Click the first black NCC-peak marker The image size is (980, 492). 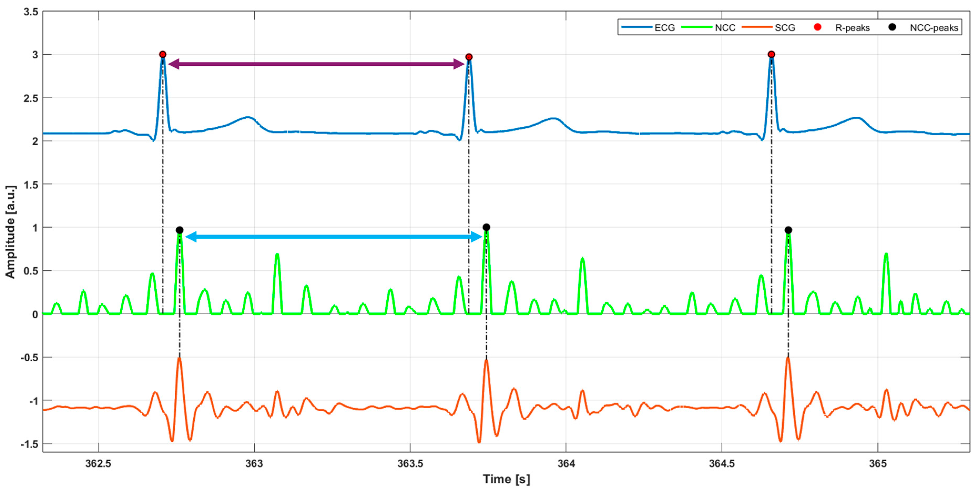[180, 230]
